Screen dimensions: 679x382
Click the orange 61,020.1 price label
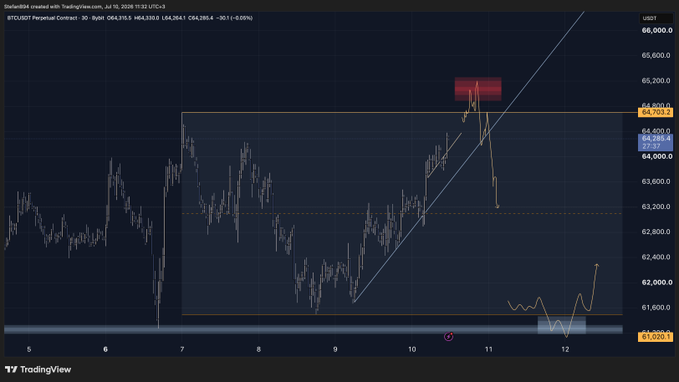pyautogui.click(x=656, y=337)
